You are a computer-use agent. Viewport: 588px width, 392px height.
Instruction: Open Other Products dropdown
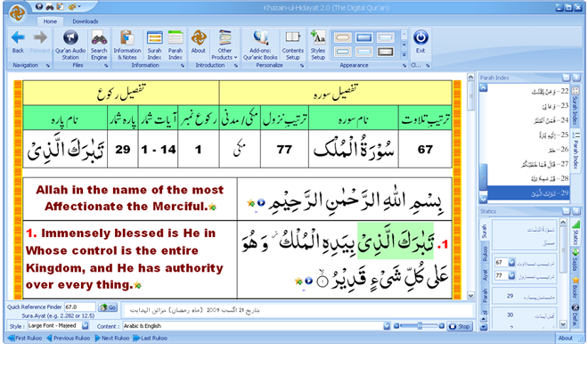[x=225, y=45]
